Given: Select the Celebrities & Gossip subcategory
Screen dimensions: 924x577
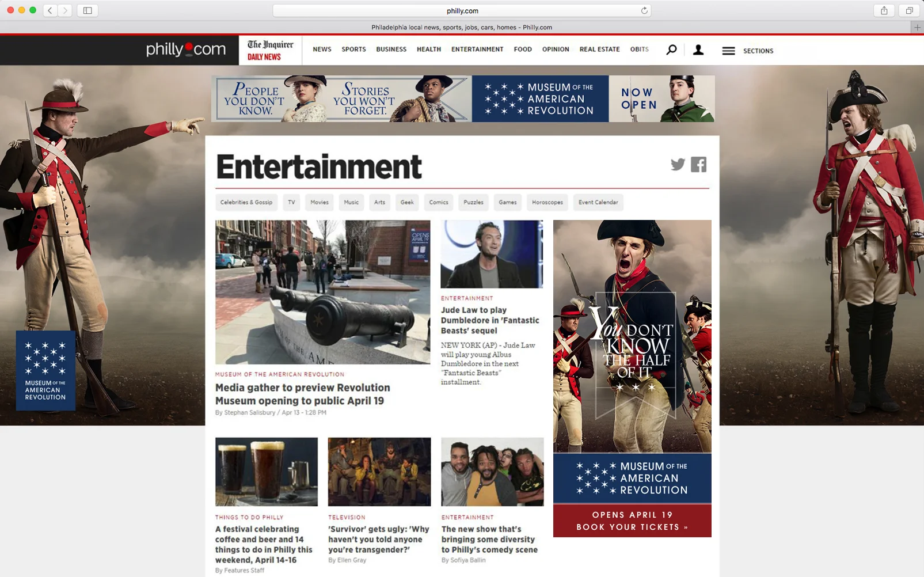Looking at the screenshot, I should pyautogui.click(x=246, y=202).
